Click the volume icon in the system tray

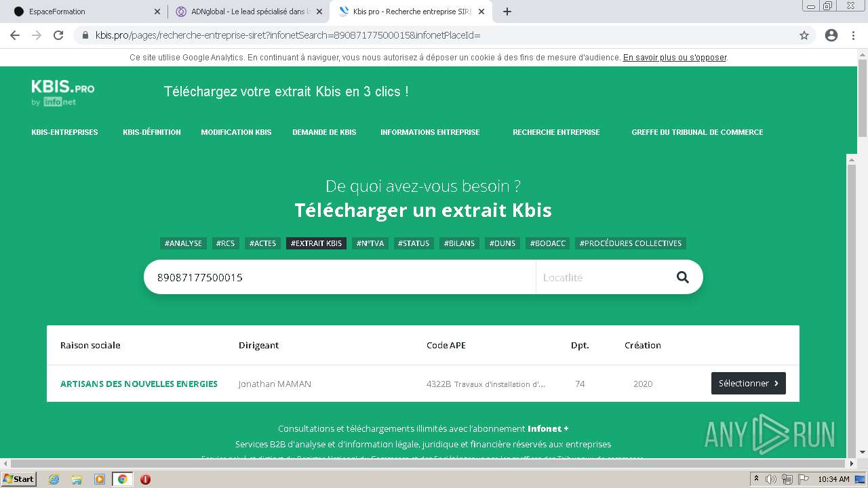click(771, 479)
